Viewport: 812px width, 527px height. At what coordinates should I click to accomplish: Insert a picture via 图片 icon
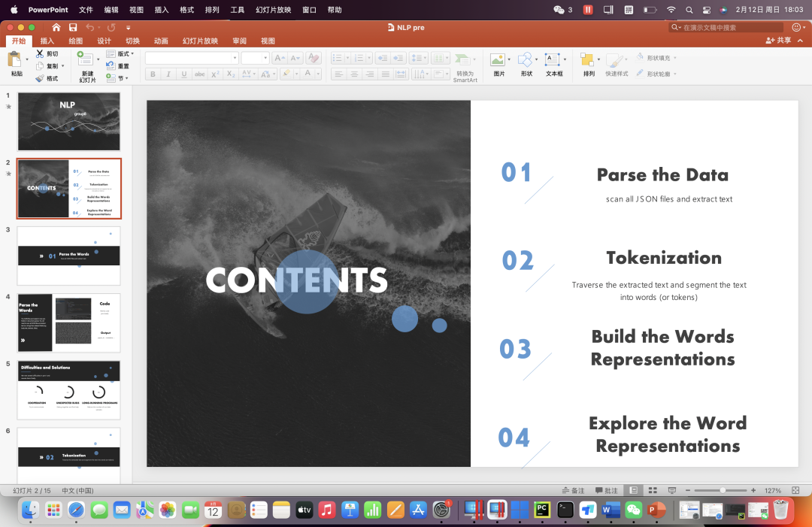click(x=498, y=65)
